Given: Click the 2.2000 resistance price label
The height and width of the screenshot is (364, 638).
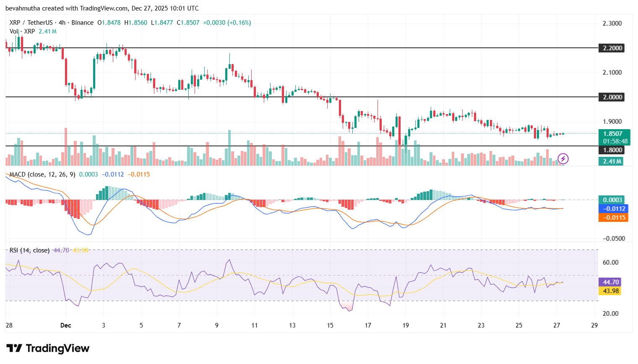Looking at the screenshot, I should pyautogui.click(x=612, y=48).
